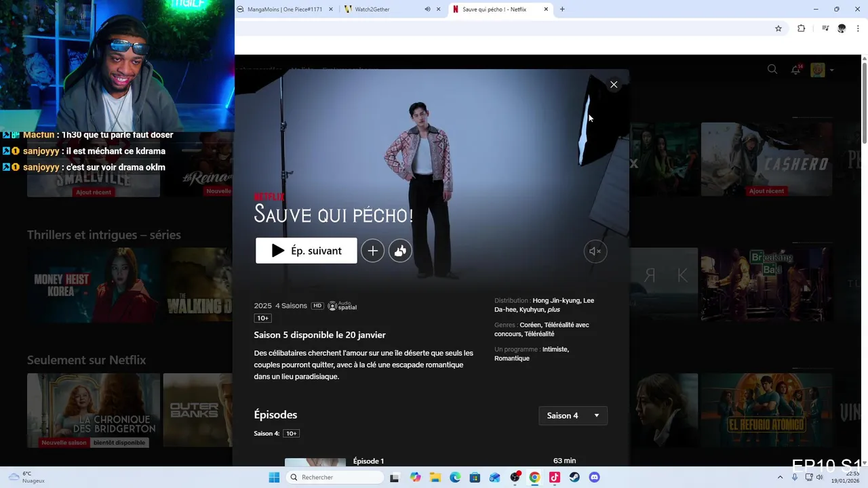Click 'Seulement sur Netflix' row heading
The image size is (868, 488).
click(x=87, y=360)
